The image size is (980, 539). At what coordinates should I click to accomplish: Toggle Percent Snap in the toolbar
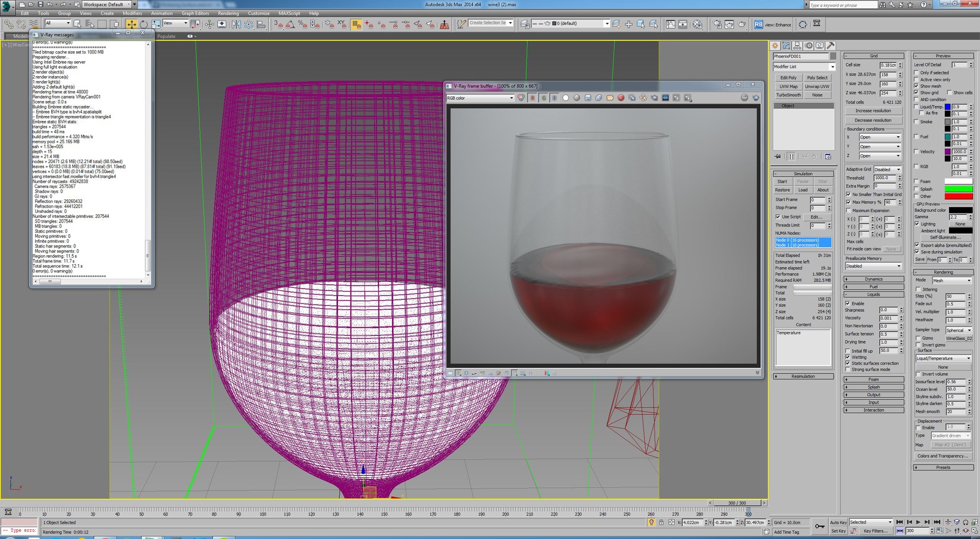click(303, 24)
